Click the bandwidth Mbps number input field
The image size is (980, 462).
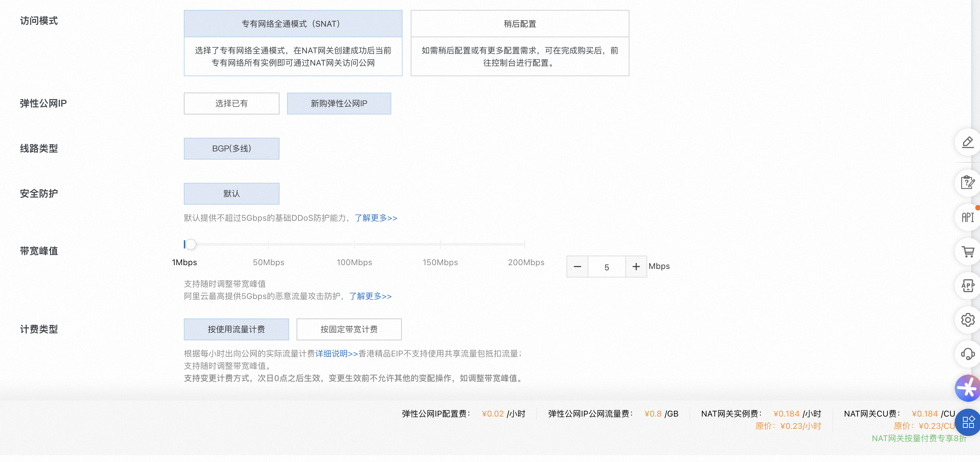(607, 267)
